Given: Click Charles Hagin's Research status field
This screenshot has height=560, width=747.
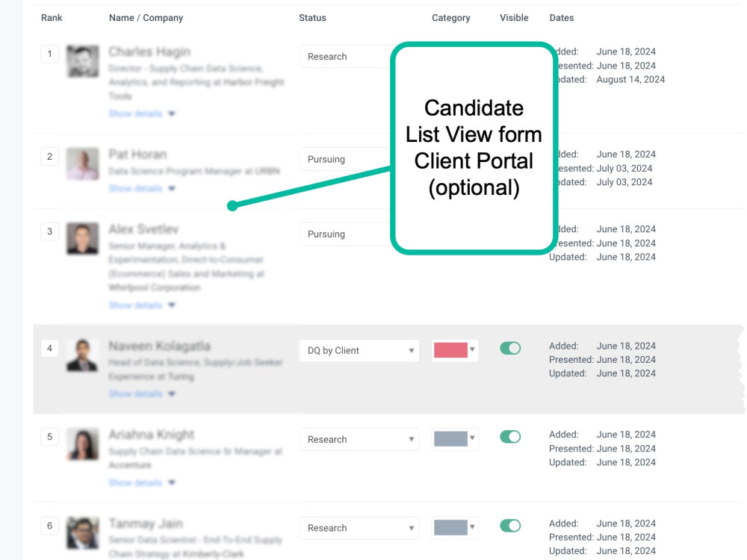Looking at the screenshot, I should [346, 56].
